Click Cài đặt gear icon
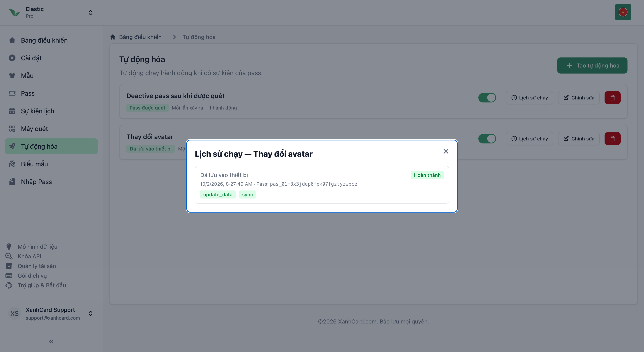The image size is (644, 352). click(x=12, y=58)
